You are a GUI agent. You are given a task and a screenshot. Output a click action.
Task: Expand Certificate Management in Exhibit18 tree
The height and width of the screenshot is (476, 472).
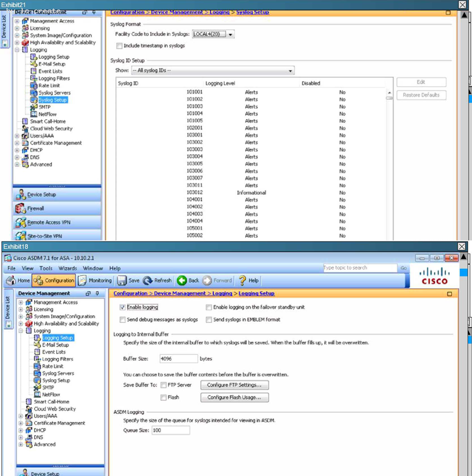coord(21,423)
